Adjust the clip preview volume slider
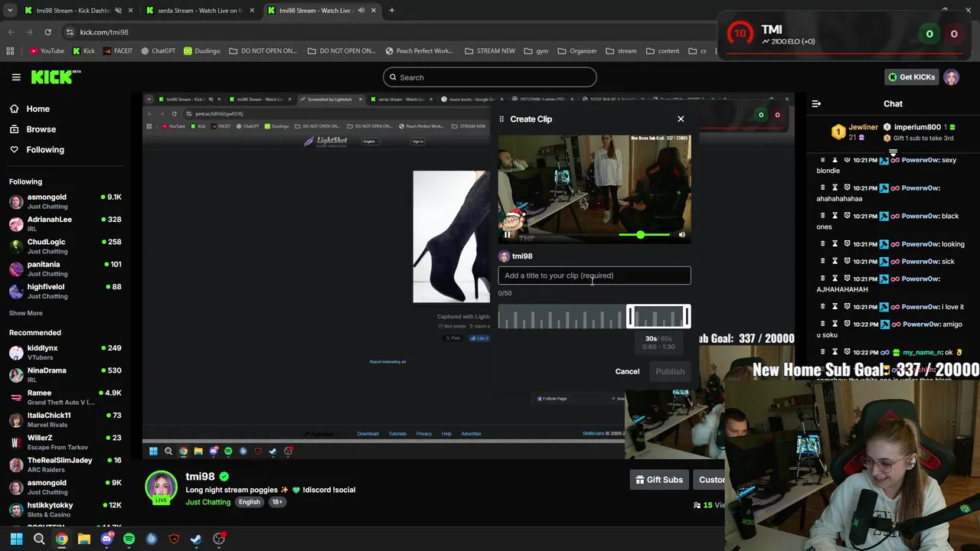980x551 pixels. (644, 235)
